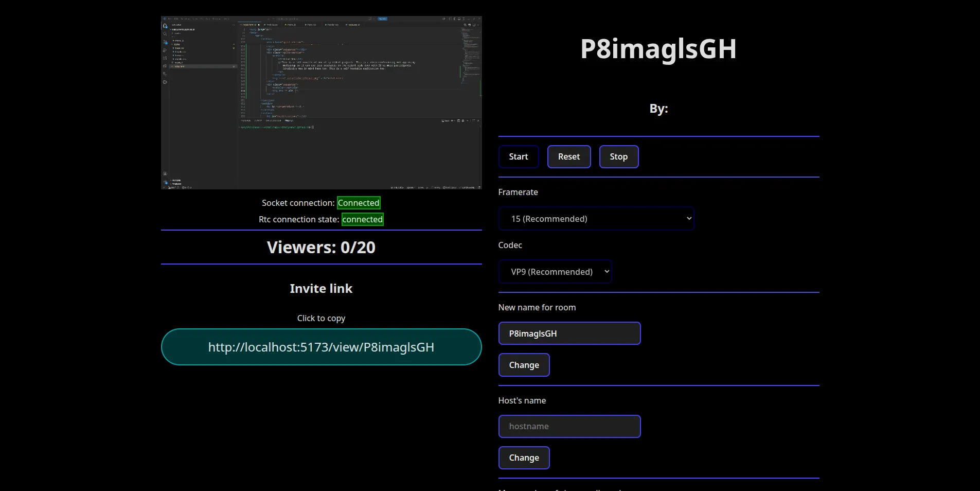Click the 'New name for room' label
The height and width of the screenshot is (491, 980).
(x=537, y=307)
